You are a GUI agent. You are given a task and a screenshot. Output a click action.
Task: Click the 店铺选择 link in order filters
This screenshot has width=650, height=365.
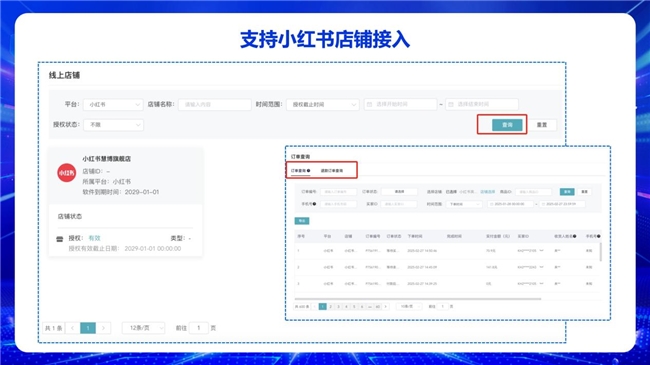tap(488, 192)
